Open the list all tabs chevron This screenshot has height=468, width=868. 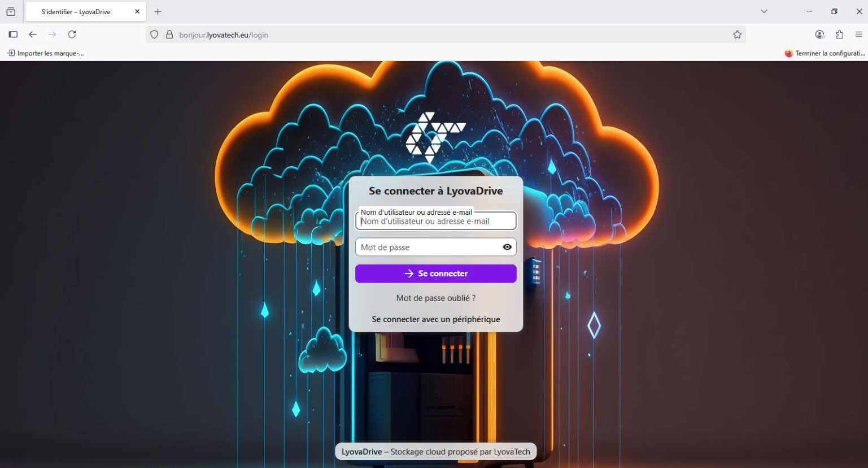[x=764, y=11]
